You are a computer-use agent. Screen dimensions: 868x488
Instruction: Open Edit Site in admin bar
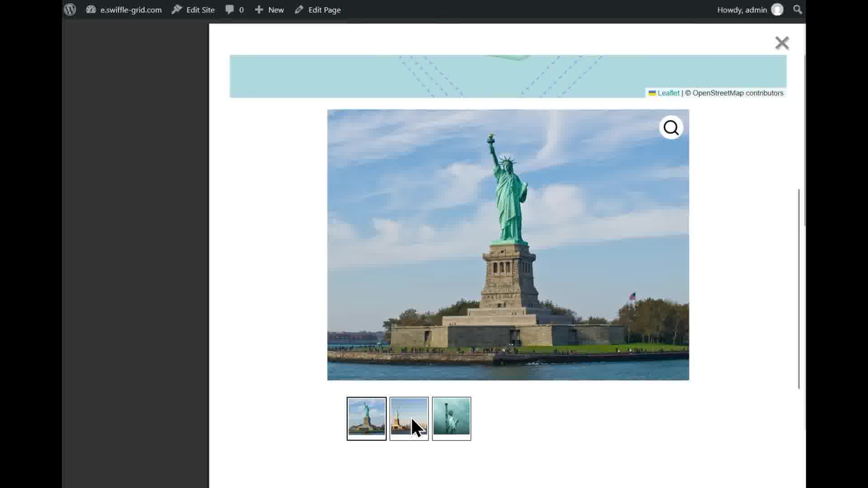[x=193, y=9]
